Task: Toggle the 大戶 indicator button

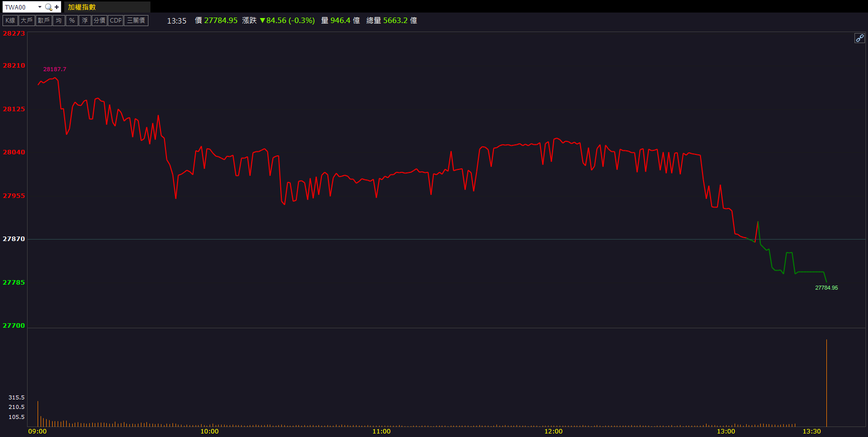Action: pos(27,21)
